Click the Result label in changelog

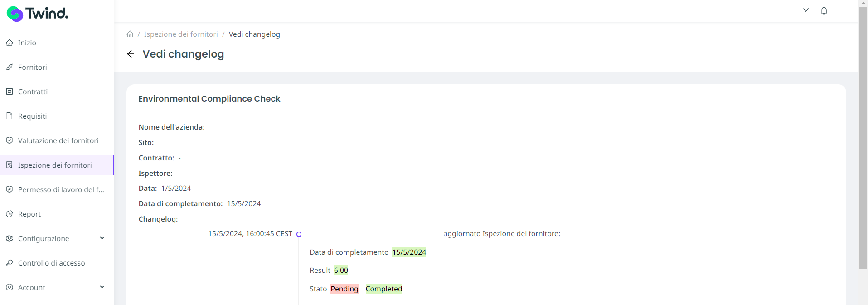coord(320,271)
